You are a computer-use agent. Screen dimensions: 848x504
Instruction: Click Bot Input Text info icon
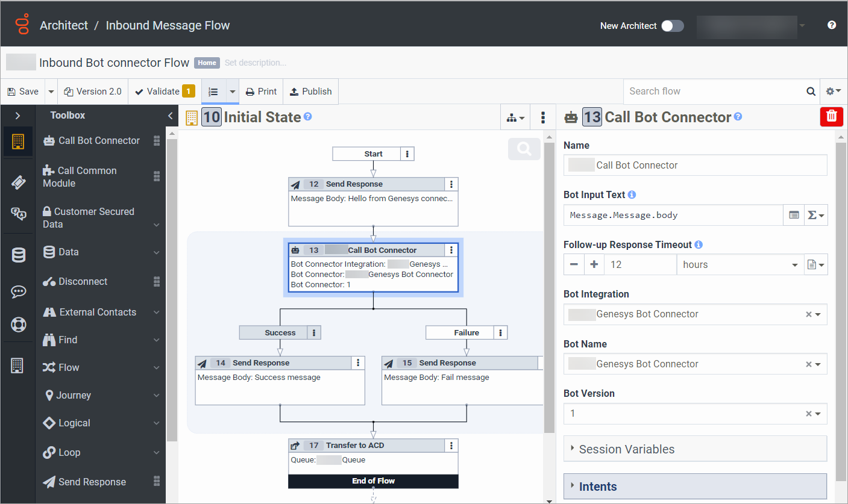(632, 195)
